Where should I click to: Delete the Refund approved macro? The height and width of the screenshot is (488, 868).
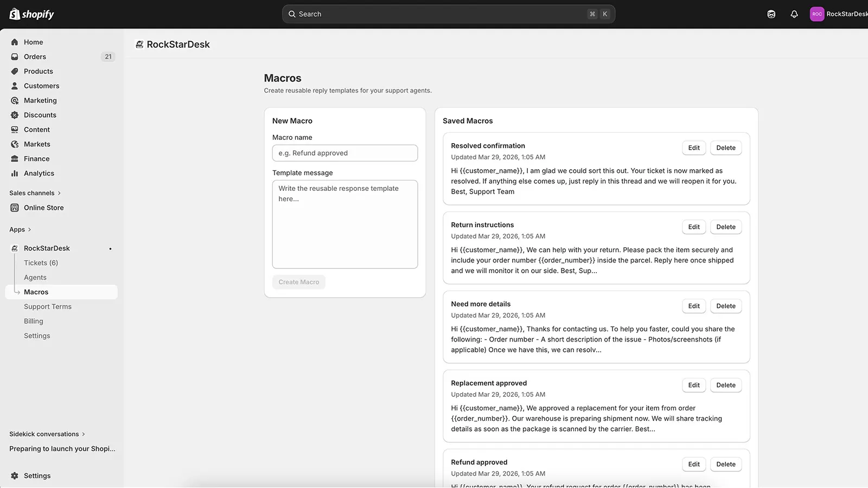tap(726, 465)
